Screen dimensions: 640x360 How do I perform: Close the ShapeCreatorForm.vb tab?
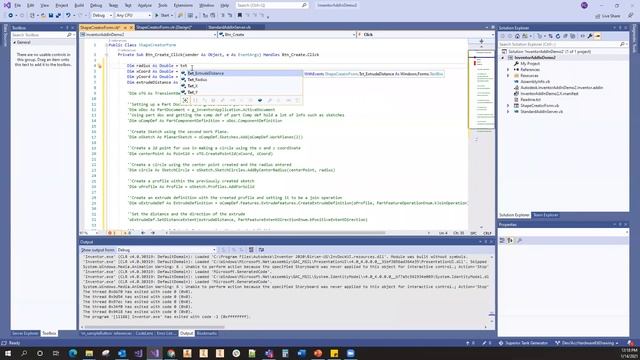(x=131, y=27)
